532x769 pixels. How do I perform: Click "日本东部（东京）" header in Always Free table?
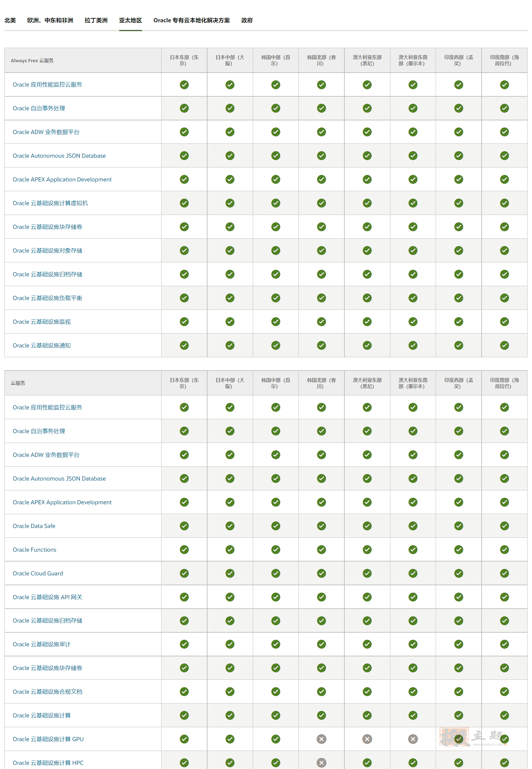coord(184,60)
